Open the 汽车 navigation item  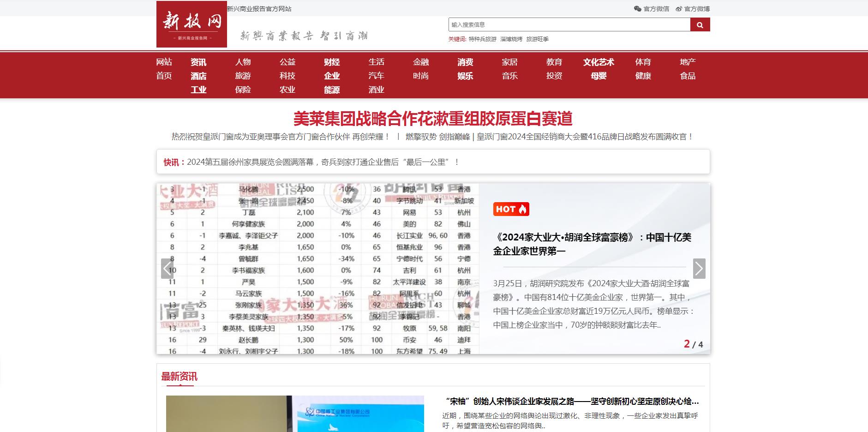(x=376, y=76)
